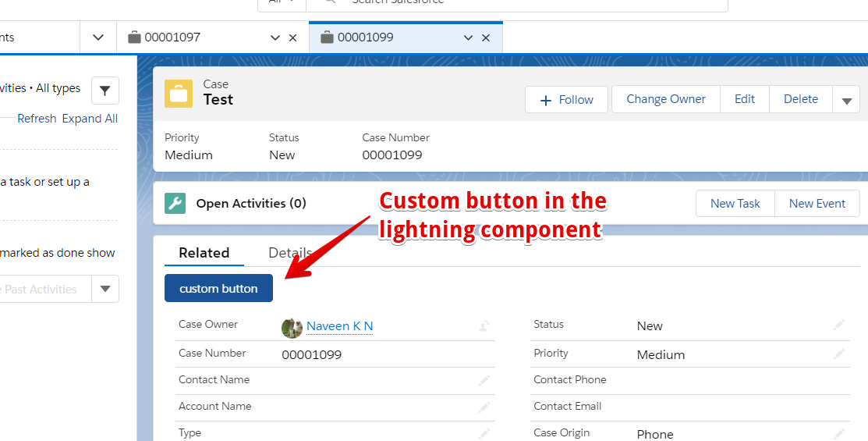
Task: Close the 00001097 tab
Action: click(x=292, y=37)
